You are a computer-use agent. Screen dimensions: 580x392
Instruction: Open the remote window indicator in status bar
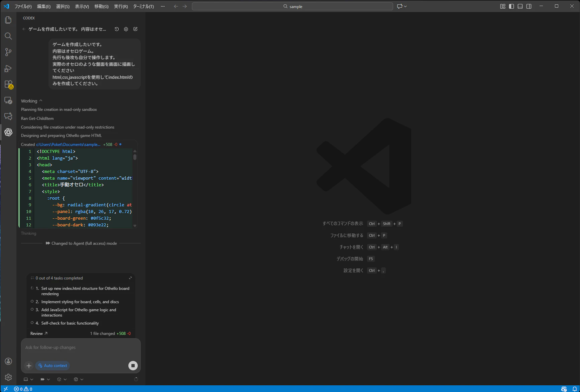[x=6, y=389]
